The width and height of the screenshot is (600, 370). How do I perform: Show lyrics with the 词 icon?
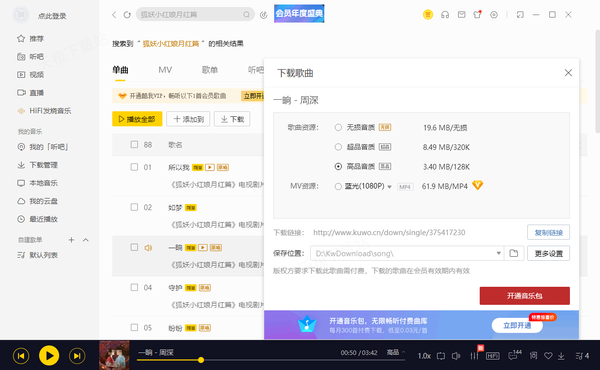coord(533,356)
